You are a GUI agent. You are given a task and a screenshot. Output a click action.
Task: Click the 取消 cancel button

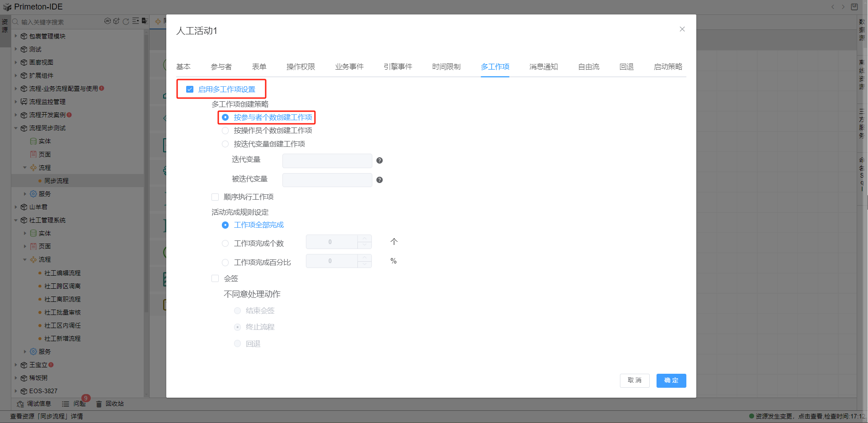point(634,381)
